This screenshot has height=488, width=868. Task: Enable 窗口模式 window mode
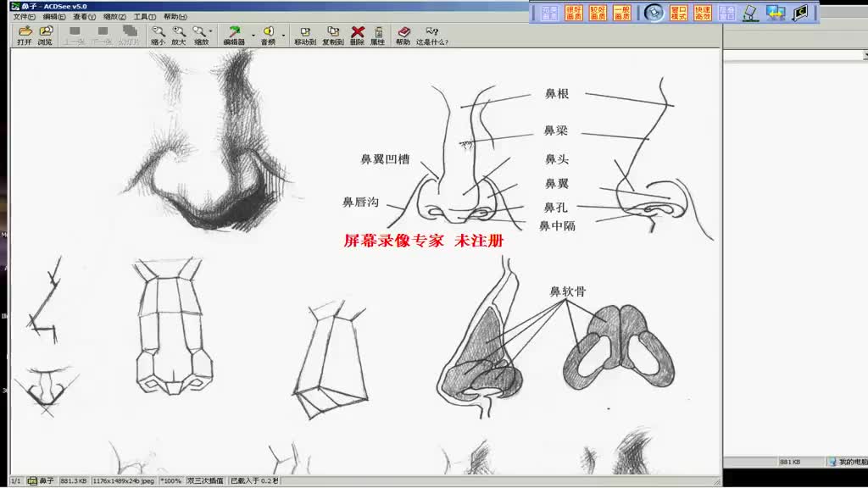(x=678, y=13)
